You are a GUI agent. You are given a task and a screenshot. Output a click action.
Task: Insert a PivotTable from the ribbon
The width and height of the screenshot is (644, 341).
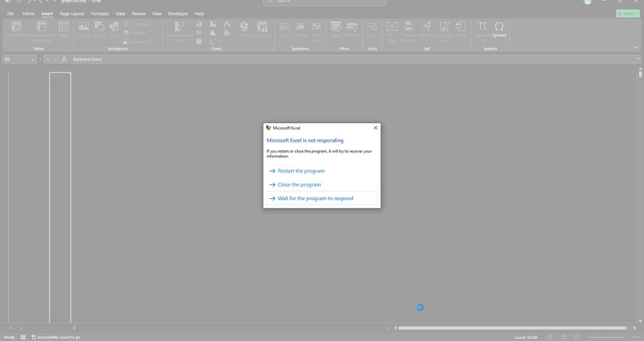click(17, 31)
